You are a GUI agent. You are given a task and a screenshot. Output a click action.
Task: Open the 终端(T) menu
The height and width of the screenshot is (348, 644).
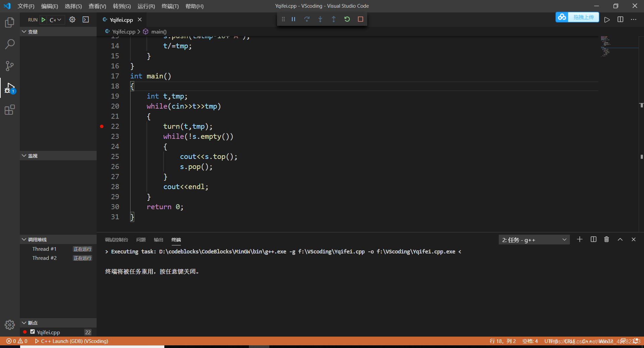coord(170,6)
